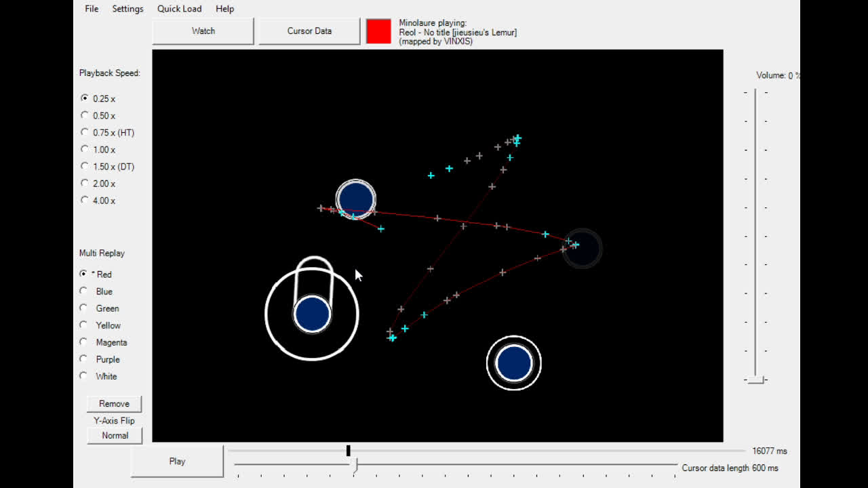Screen dimensions: 868x488
Task: Click the Watch button
Action: point(203,31)
